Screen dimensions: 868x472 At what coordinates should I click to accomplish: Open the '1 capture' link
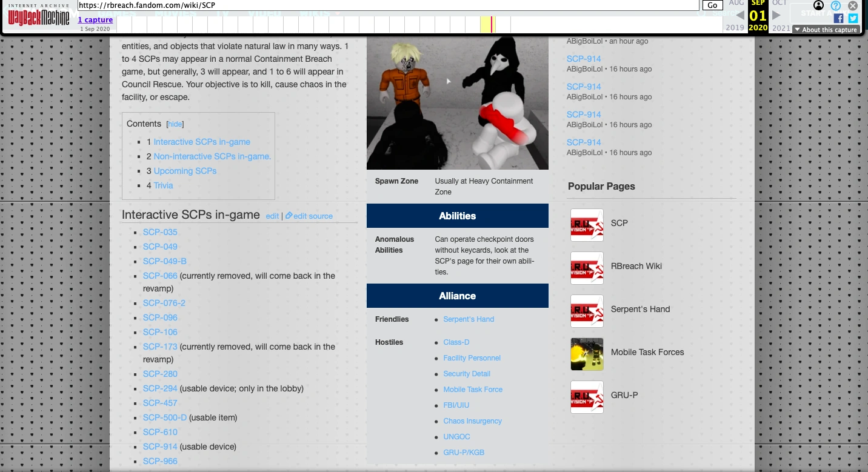click(95, 19)
